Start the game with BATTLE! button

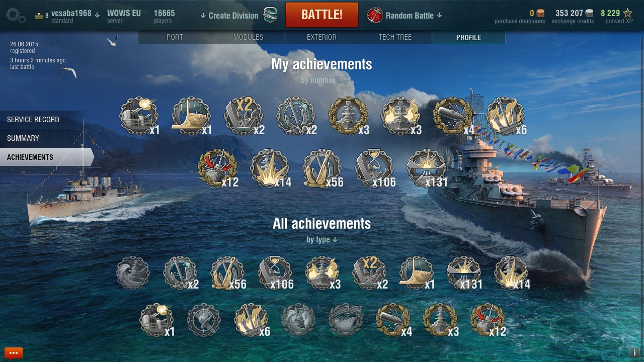pos(322,15)
